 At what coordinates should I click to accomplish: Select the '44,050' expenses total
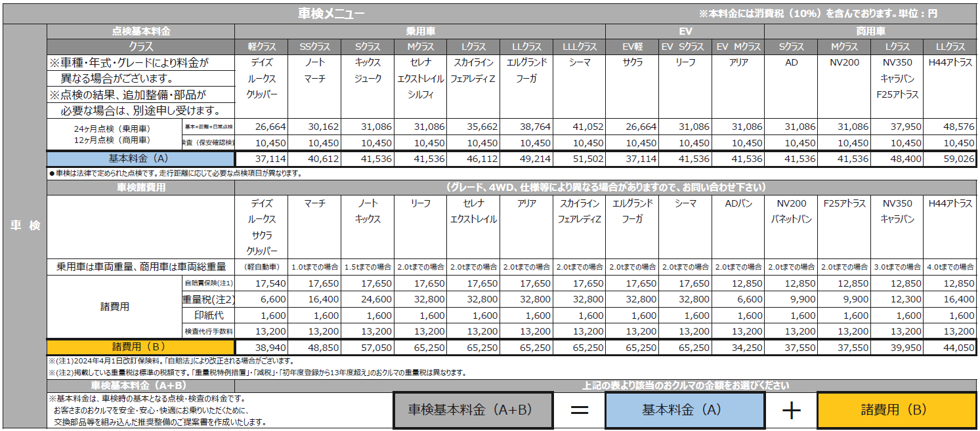tap(959, 347)
